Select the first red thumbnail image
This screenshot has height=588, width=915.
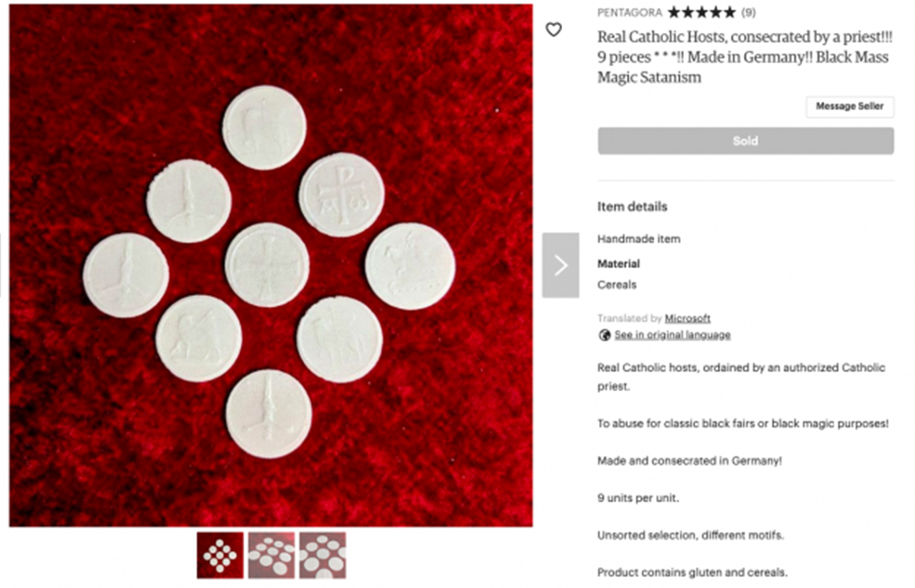click(220, 555)
